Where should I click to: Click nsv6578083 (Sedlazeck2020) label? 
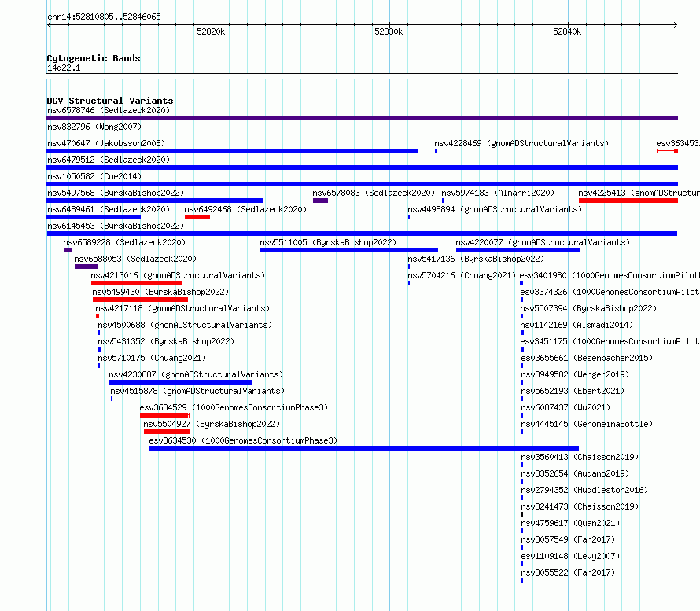pyautogui.click(x=374, y=193)
